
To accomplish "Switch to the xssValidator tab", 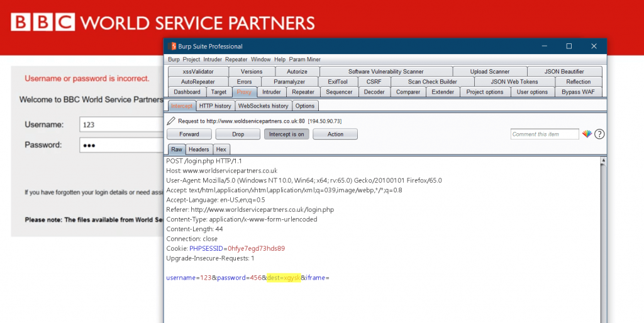I will click(x=198, y=72).
